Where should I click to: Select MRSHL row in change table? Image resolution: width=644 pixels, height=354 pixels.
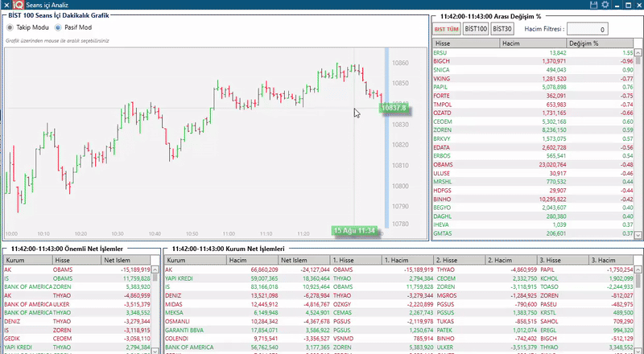(533, 182)
